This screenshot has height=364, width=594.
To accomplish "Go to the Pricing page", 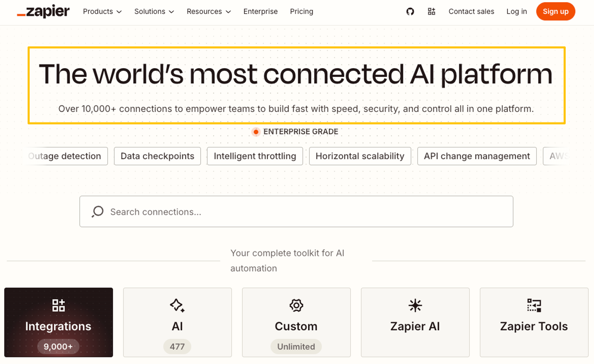I will pos(301,12).
